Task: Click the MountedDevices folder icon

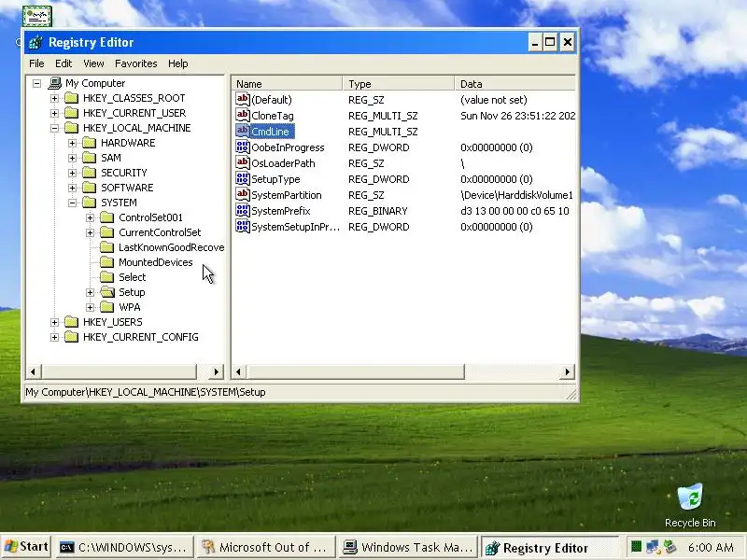Action: tap(107, 262)
